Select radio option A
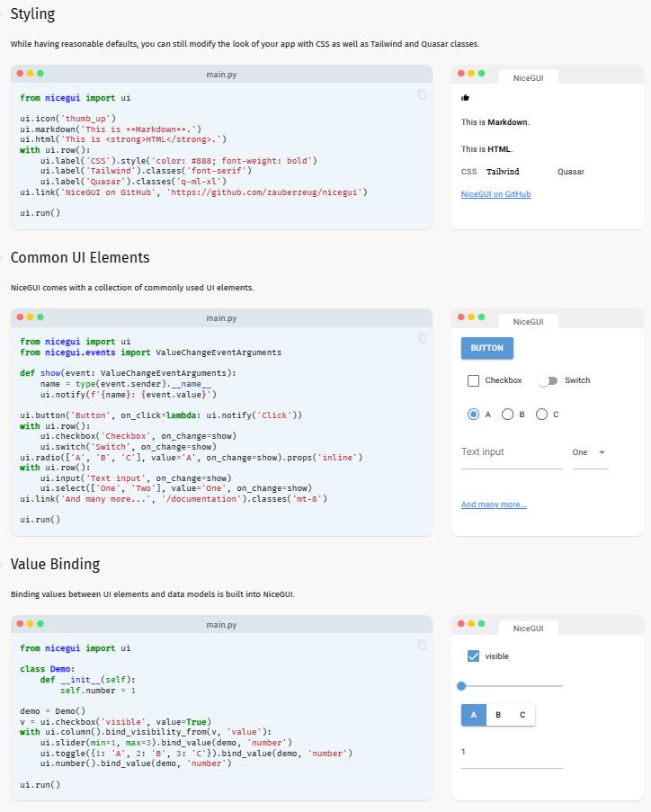This screenshot has height=812, width=651. pyautogui.click(x=473, y=415)
